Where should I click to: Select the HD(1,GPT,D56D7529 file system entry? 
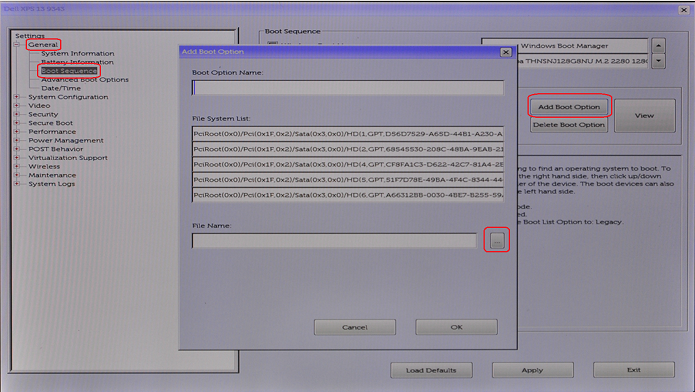[x=348, y=134]
